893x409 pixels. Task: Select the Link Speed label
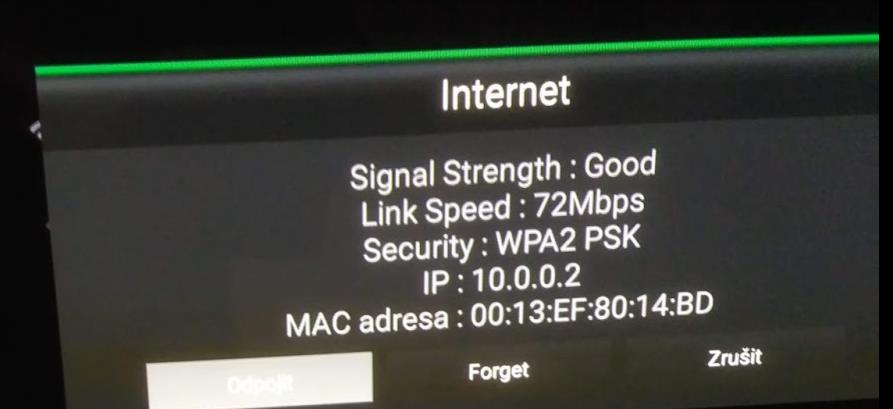[436, 211]
